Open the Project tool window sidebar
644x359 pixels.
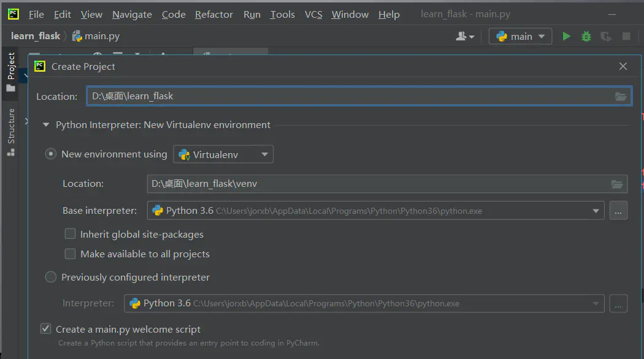coord(10,72)
